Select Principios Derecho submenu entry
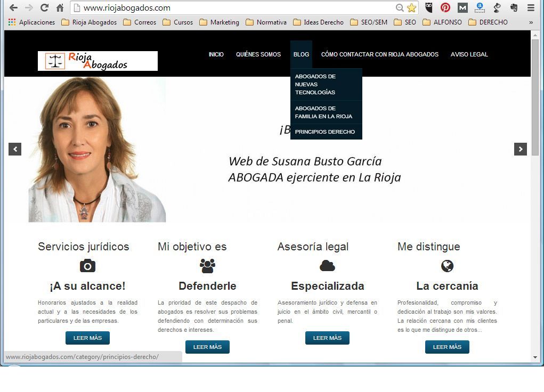This screenshot has height=392, width=544. tap(326, 132)
